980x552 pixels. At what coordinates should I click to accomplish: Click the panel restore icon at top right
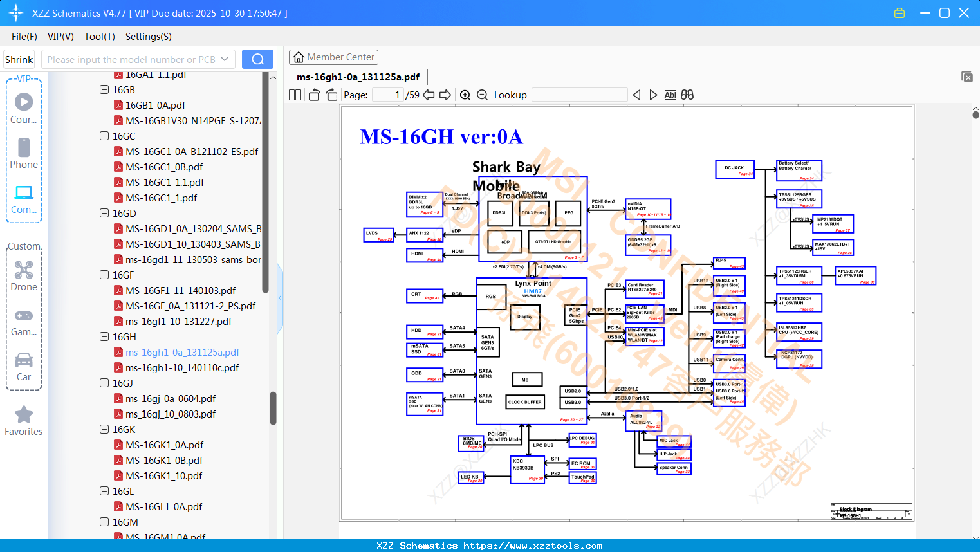[967, 77]
